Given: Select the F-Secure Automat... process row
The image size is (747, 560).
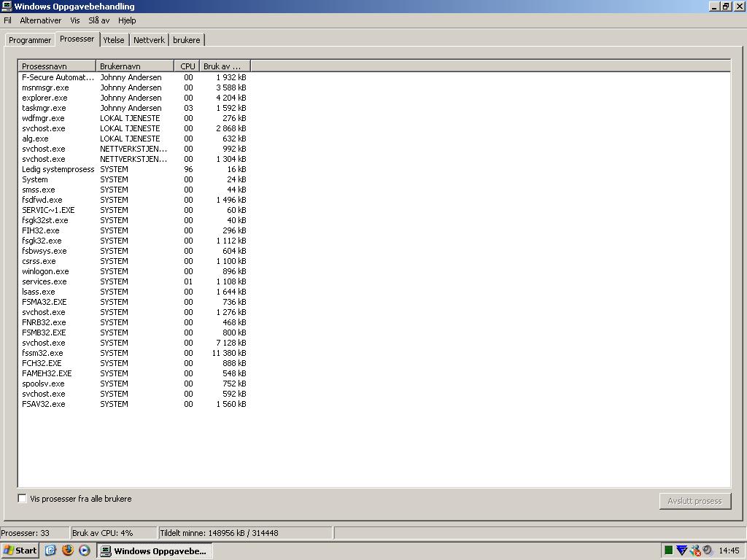Looking at the screenshot, I should tap(134, 77).
